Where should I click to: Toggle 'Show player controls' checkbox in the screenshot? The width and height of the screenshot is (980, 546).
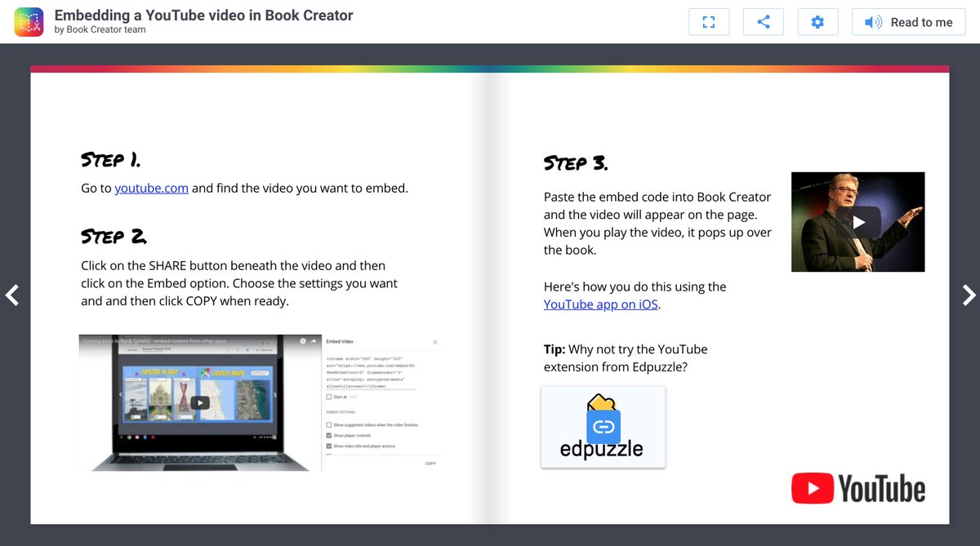click(x=329, y=436)
